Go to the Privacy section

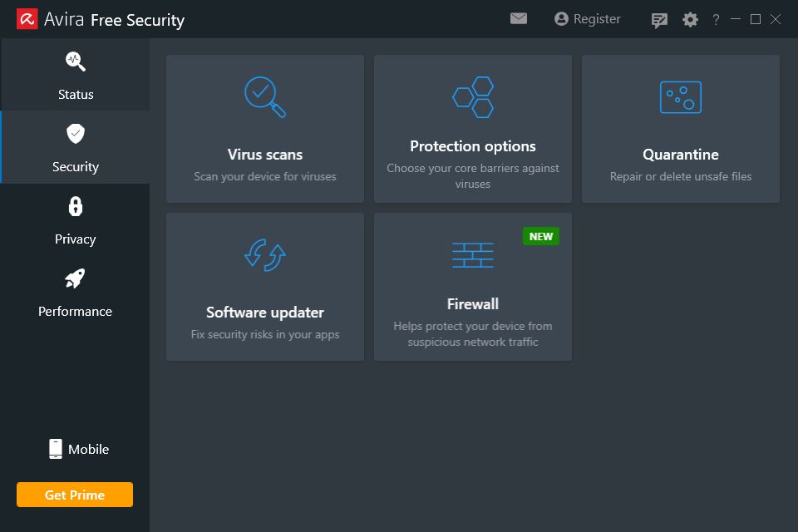point(76,220)
